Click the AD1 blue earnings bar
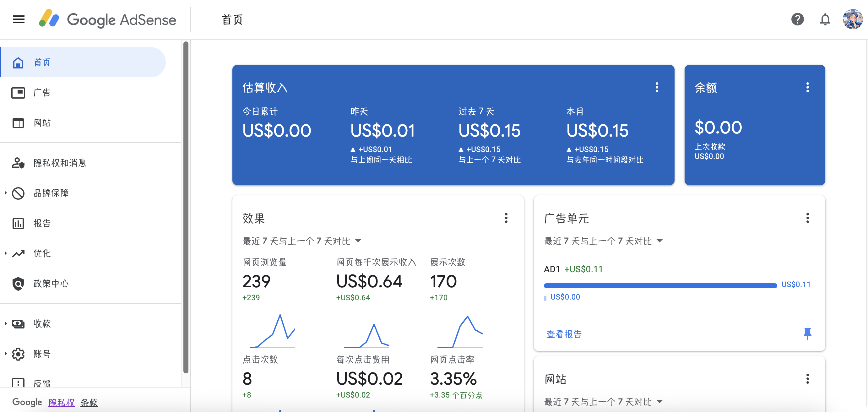This screenshot has height=412, width=868. [660, 286]
